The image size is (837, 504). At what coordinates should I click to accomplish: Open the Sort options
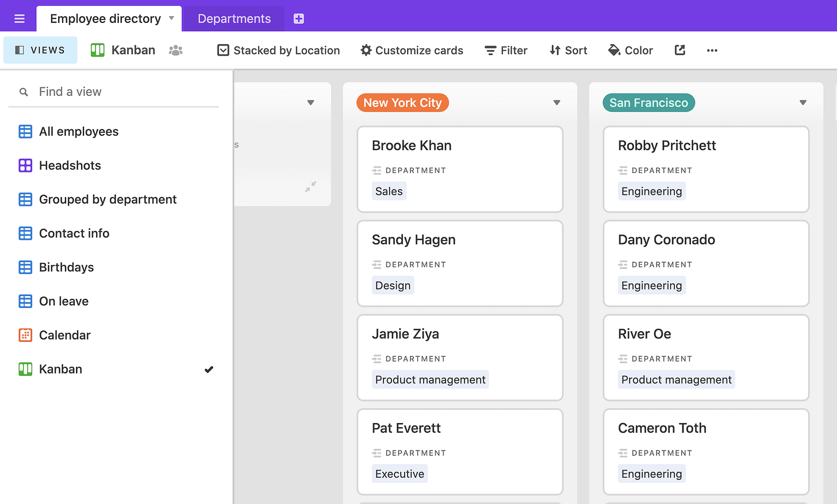pos(568,51)
